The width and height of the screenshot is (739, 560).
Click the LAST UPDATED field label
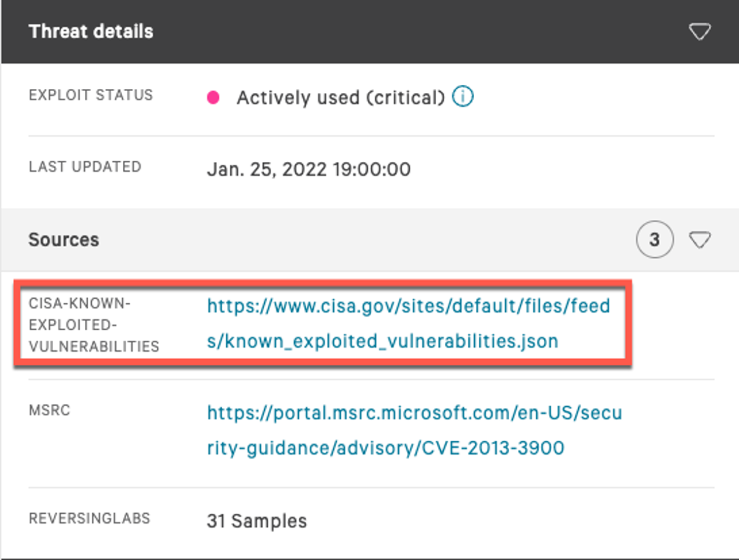pos(85,167)
